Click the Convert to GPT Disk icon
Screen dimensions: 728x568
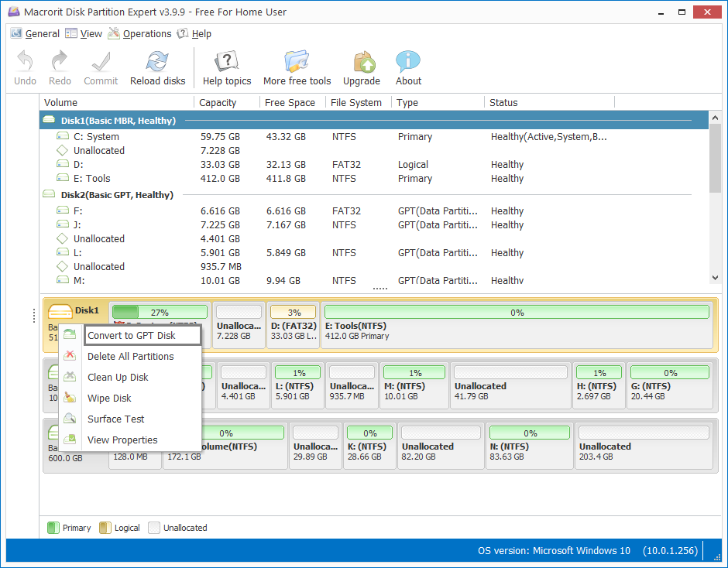[70, 334]
